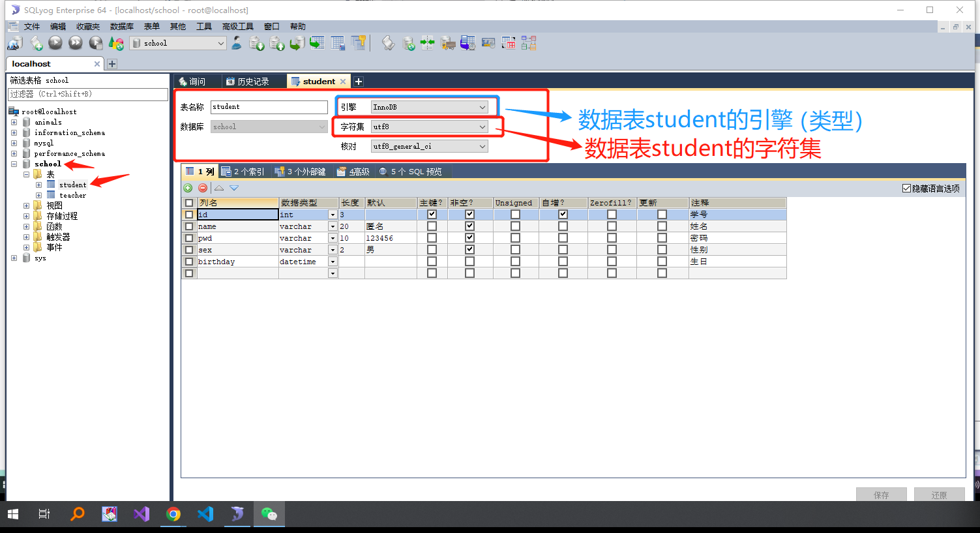This screenshot has width=980, height=533.
Task: Open the 5 个 SQL 预览 tab
Action: (x=411, y=172)
